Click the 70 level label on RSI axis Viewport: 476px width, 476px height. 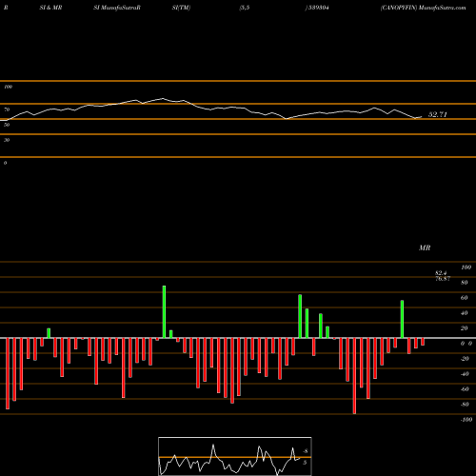click(7, 109)
